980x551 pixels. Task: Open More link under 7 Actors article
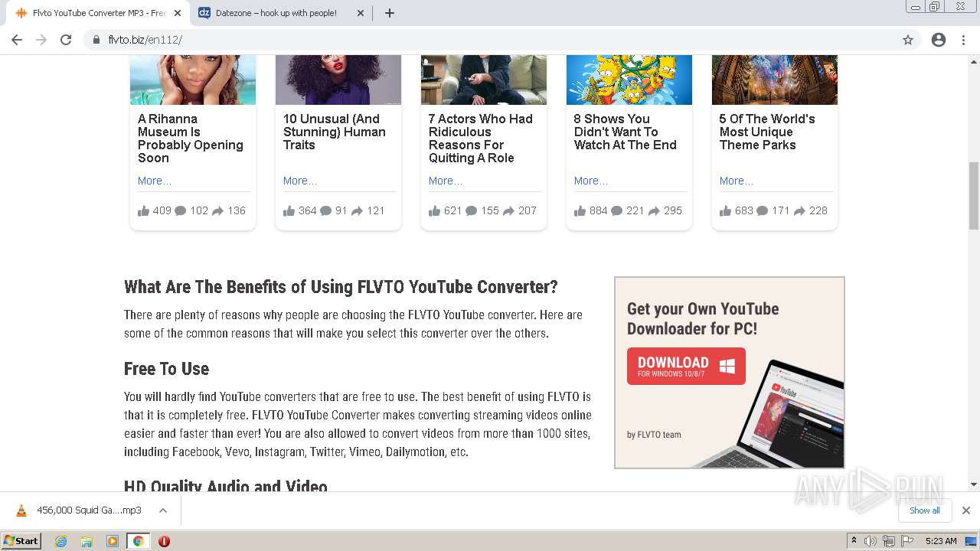pos(445,181)
